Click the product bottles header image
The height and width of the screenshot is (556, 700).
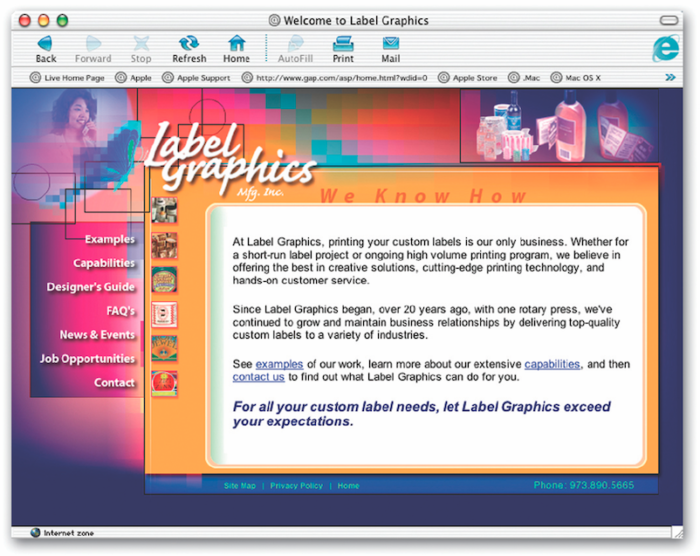(559, 125)
